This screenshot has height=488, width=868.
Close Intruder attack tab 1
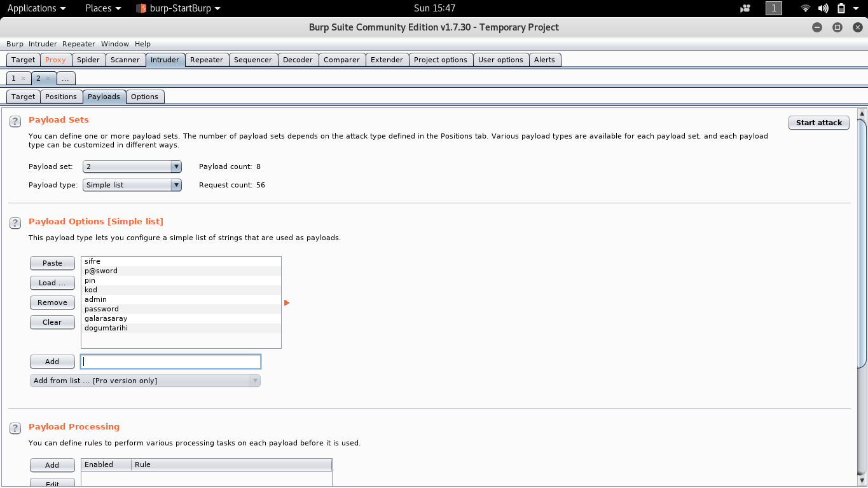(x=23, y=78)
